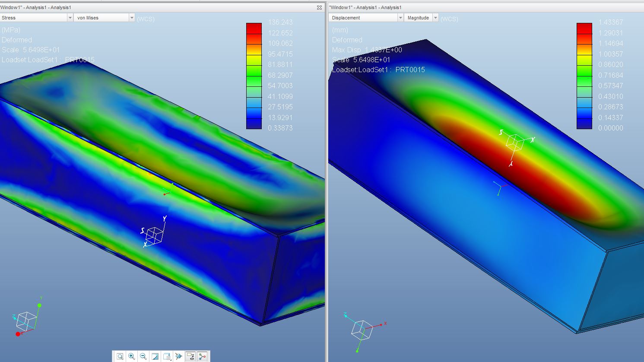
Task: Open the Displacement quantity dropdown
Action: tap(366, 18)
